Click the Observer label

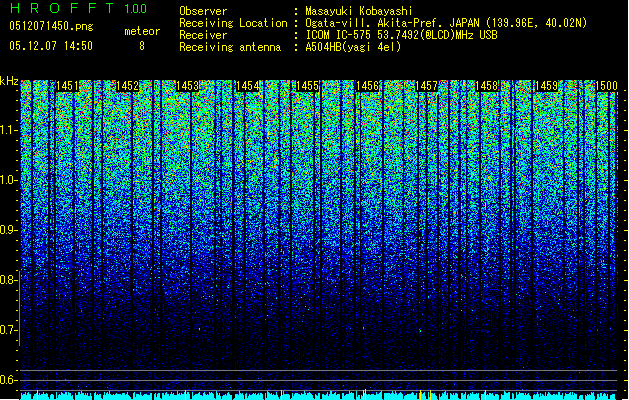point(203,11)
